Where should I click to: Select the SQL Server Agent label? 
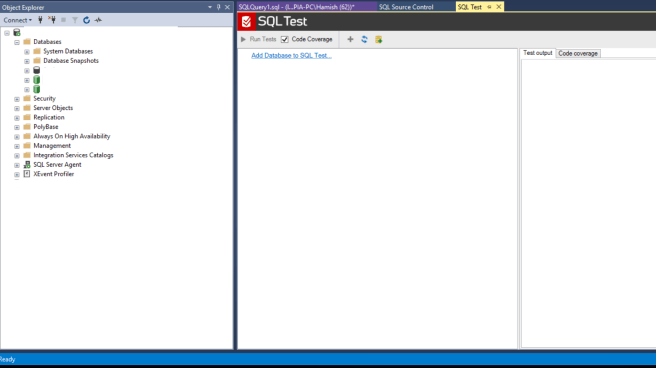tap(57, 165)
